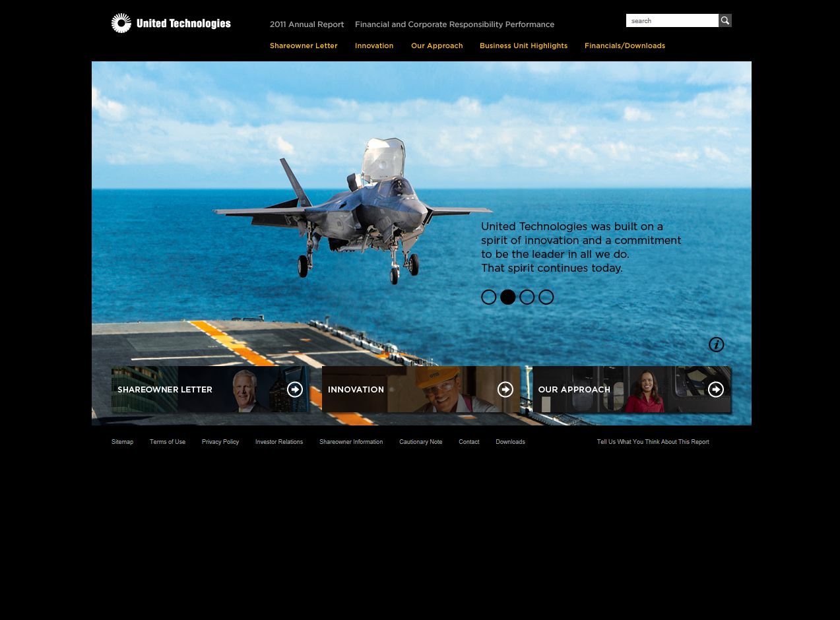
Task: Click into the search text field
Action: pyautogui.click(x=672, y=20)
